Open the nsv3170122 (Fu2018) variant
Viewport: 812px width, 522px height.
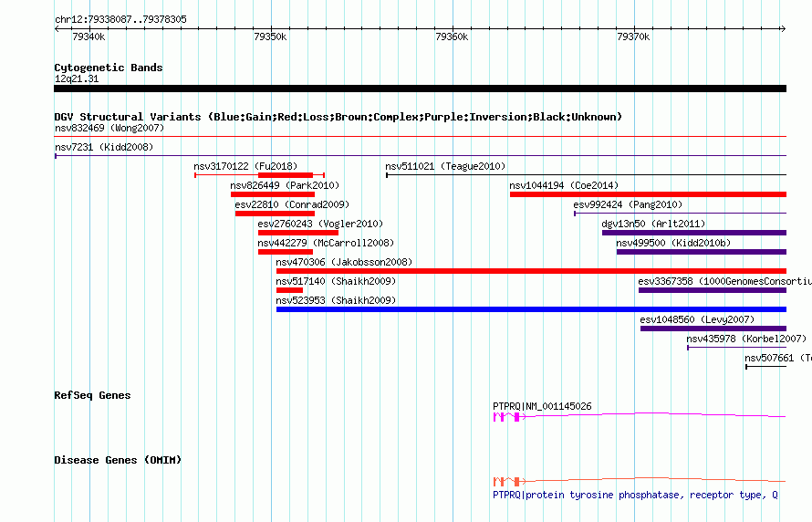[245, 166]
